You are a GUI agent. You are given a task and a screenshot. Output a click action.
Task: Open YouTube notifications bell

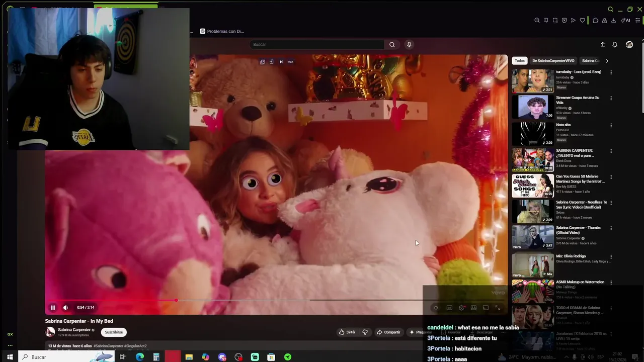(x=615, y=45)
